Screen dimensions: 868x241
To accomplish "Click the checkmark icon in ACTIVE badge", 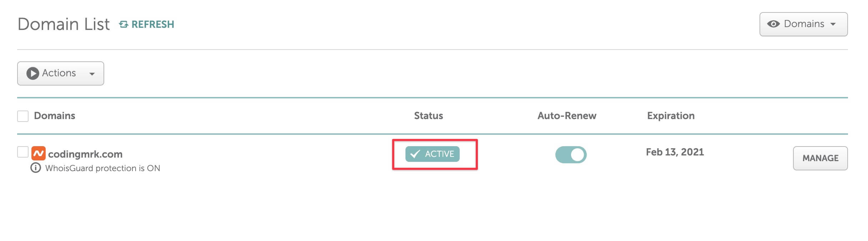I will [415, 154].
